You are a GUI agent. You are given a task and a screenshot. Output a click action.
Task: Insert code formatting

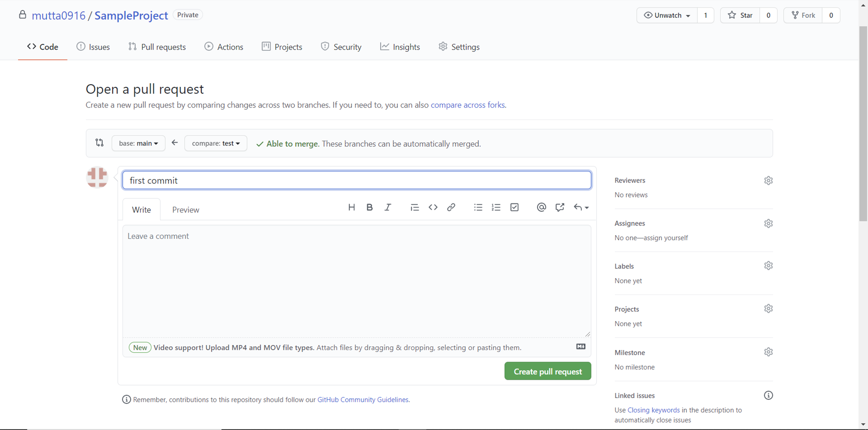tap(433, 208)
